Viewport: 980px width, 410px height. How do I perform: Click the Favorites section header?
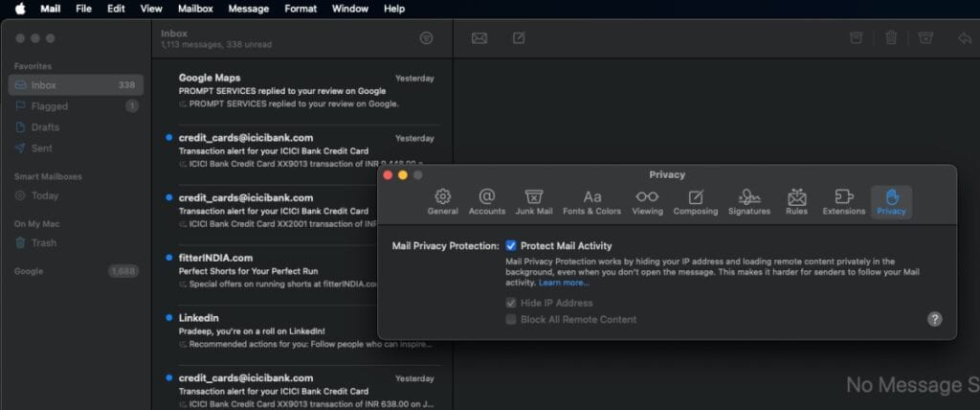[33, 66]
